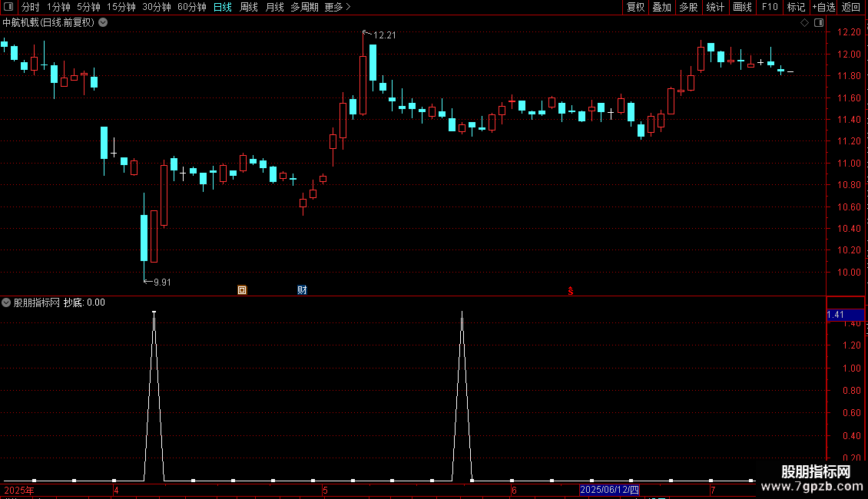Toggle the sidebar panel icon at top-left

8,7
